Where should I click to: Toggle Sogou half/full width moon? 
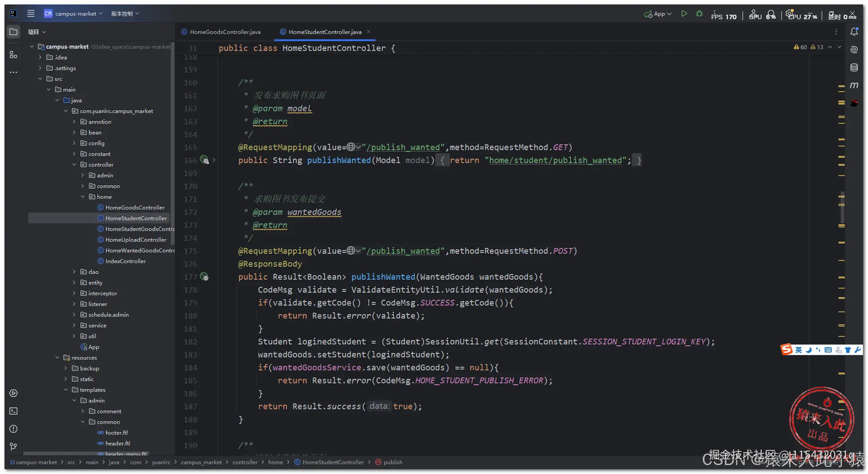click(809, 350)
